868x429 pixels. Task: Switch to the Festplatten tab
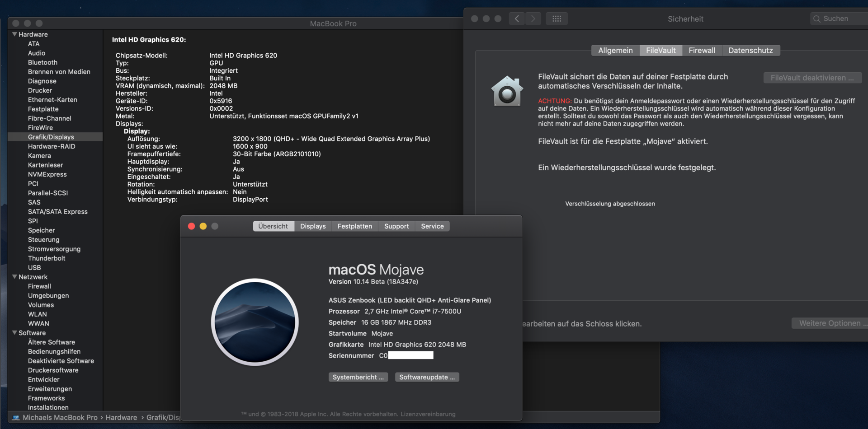tap(355, 226)
